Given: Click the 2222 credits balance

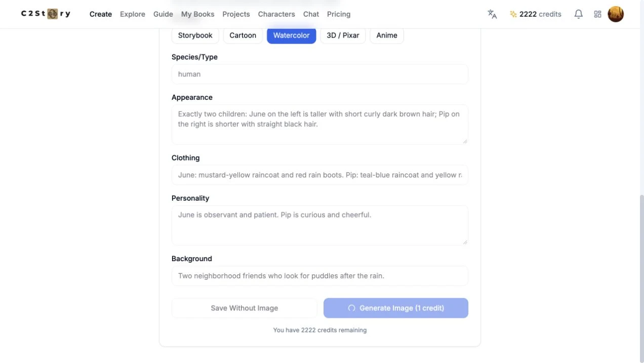Looking at the screenshot, I should click(540, 14).
